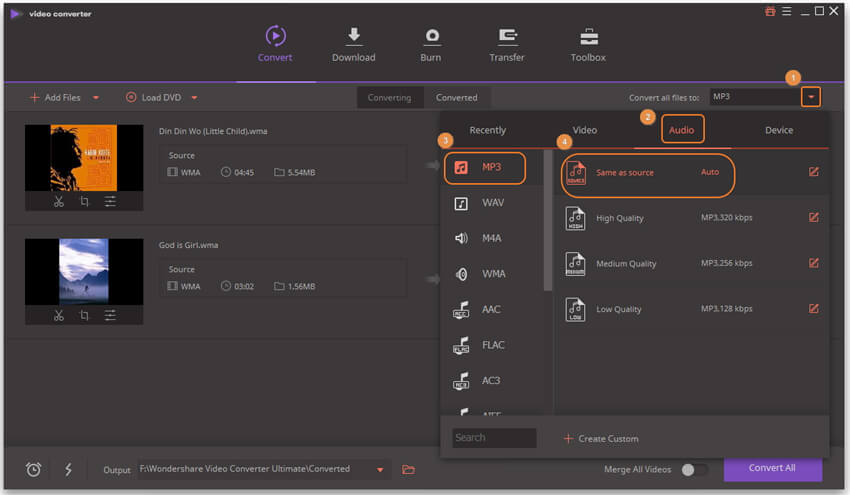The height and width of the screenshot is (495, 850).
Task: Click the God is Girl album thumbnail
Action: pyautogui.click(x=84, y=271)
